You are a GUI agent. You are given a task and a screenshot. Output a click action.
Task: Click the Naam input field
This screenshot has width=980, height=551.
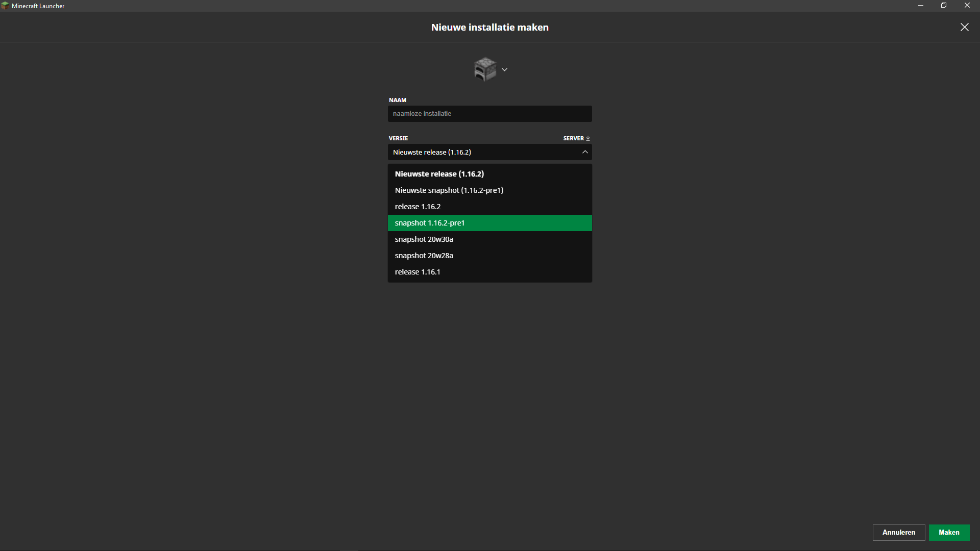coord(489,114)
